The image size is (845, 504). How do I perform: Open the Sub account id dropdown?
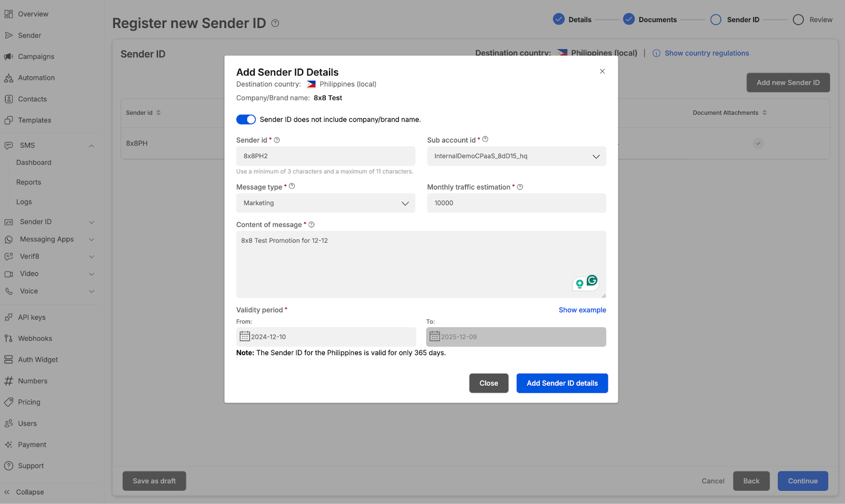pos(516,156)
